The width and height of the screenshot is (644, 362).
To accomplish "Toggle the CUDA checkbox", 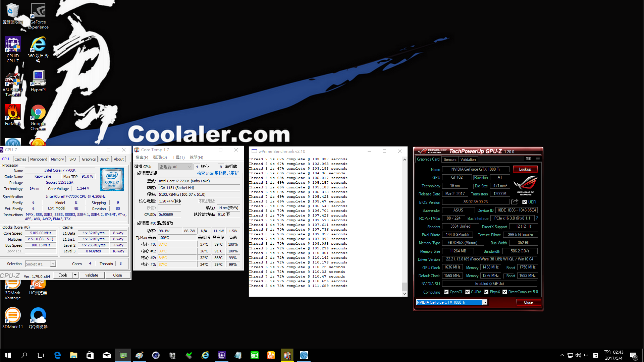I will [468, 292].
